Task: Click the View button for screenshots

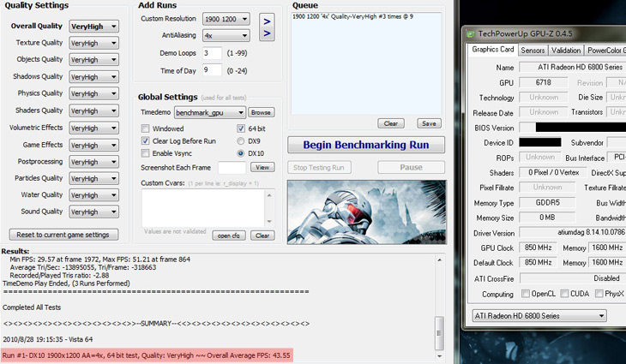Action: click(262, 168)
